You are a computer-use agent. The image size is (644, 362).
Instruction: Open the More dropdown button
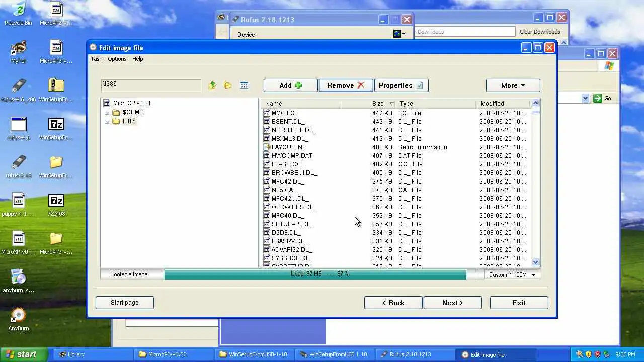(513, 85)
